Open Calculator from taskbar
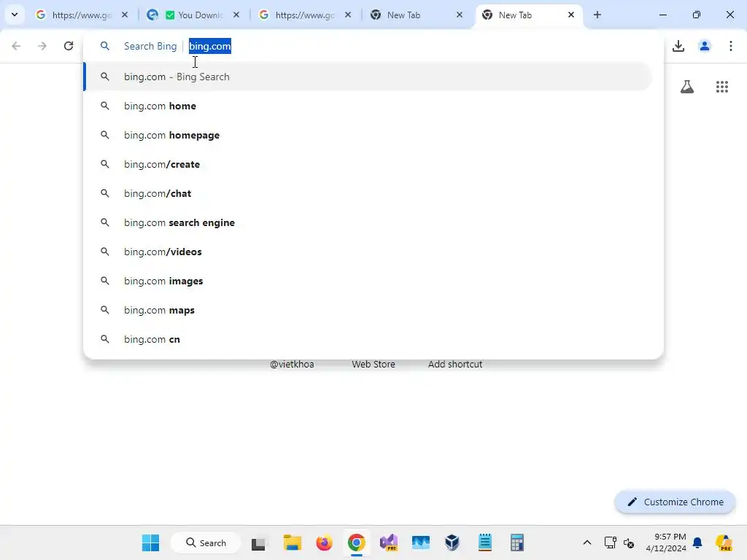 (517, 542)
